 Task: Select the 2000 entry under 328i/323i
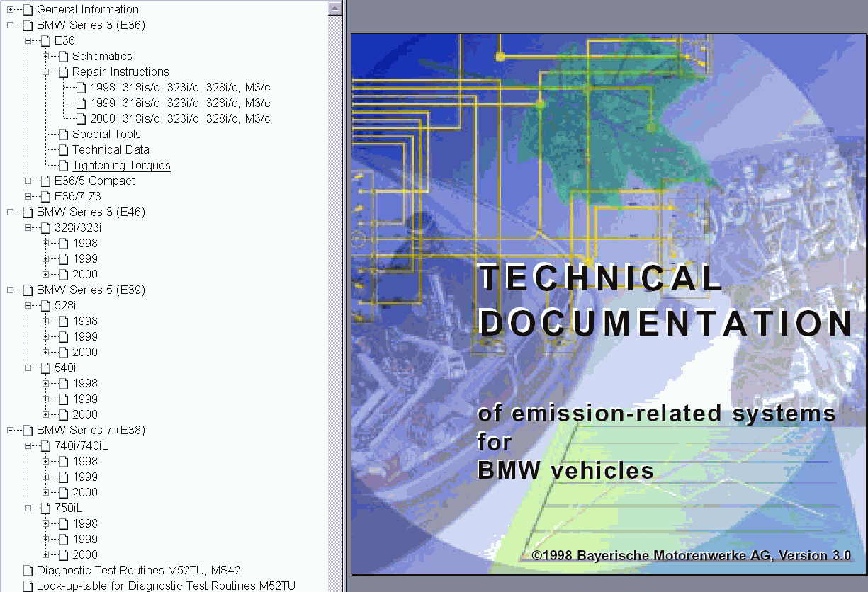tap(85, 275)
